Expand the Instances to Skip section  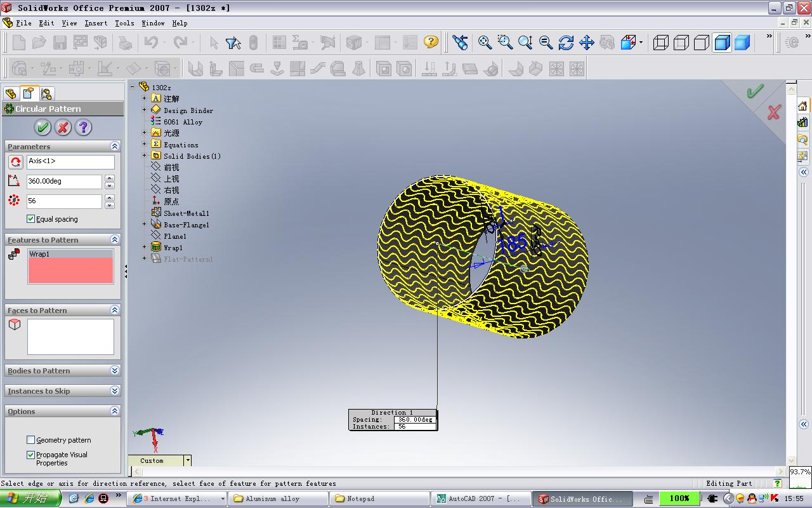pos(114,391)
